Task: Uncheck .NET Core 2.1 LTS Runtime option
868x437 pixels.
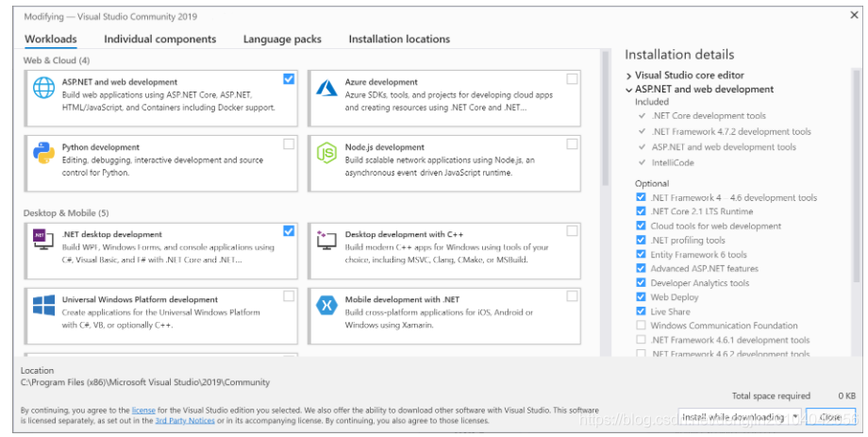Action: click(x=641, y=211)
